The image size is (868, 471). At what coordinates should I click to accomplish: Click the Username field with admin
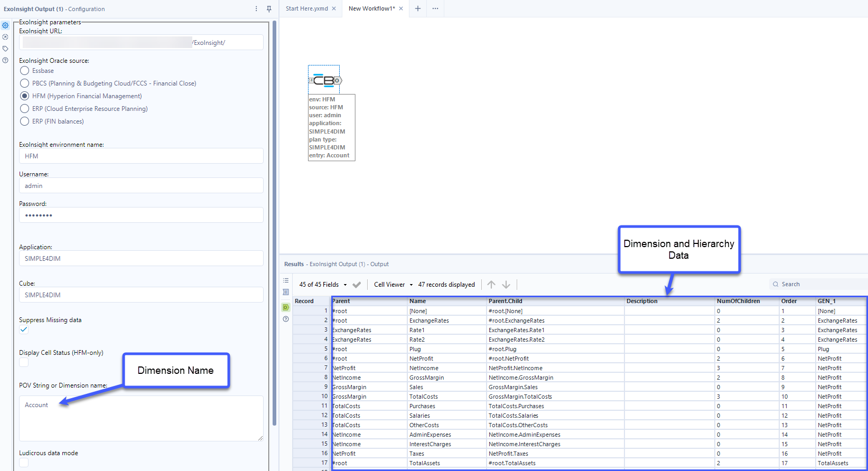click(x=141, y=185)
